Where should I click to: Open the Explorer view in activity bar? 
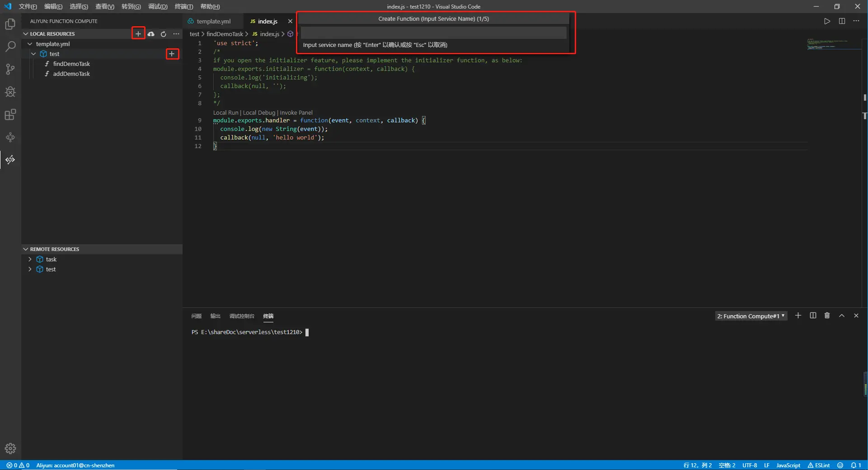tap(10, 24)
